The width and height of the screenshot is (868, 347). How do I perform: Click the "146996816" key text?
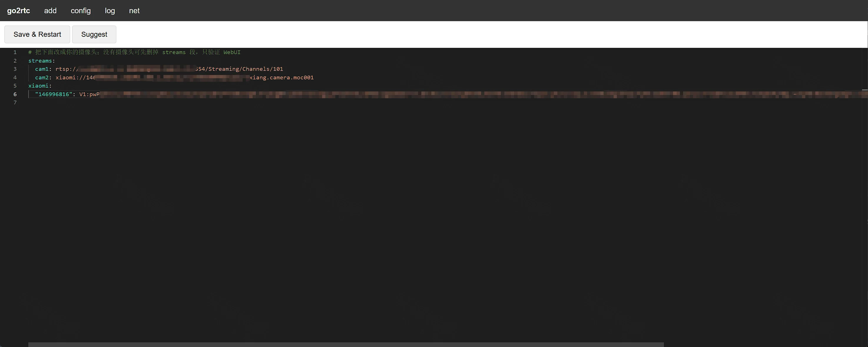tap(54, 94)
